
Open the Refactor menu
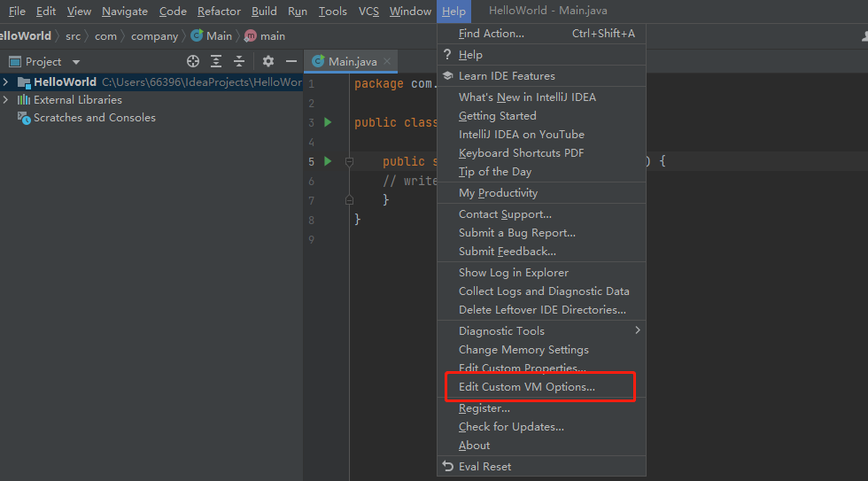coord(220,11)
